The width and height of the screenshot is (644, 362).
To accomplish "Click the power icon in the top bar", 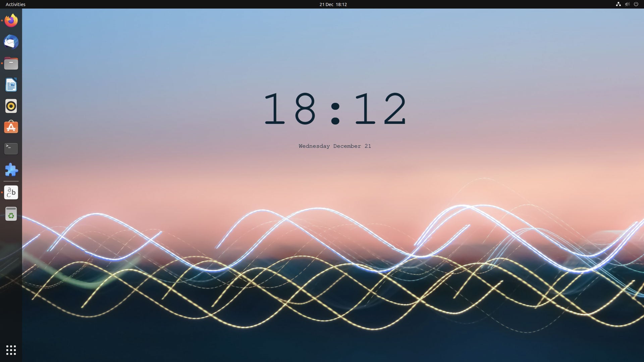I will (x=636, y=4).
